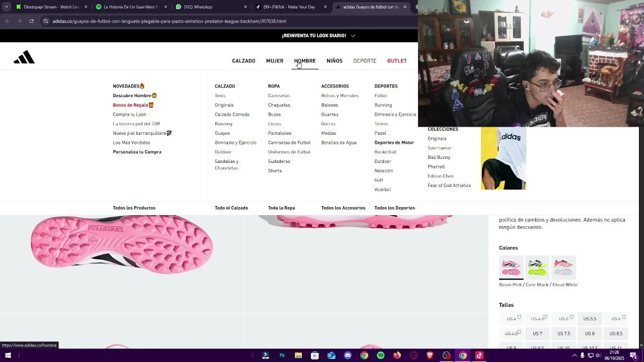Click Camisetas de Fútbol link
The image size is (644, 362).
[289, 143]
